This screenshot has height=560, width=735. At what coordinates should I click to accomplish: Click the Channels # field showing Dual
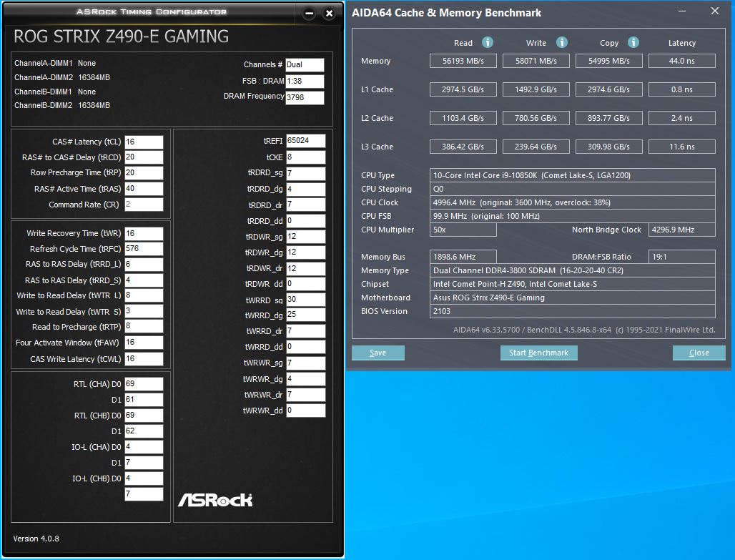pyautogui.click(x=305, y=64)
